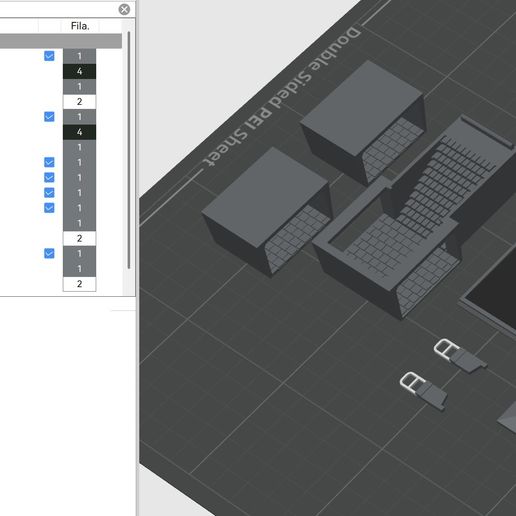The width and height of the screenshot is (516, 516).
Task: Open filament cell 1 beside the fifth checkbox
Action: [x=79, y=193]
